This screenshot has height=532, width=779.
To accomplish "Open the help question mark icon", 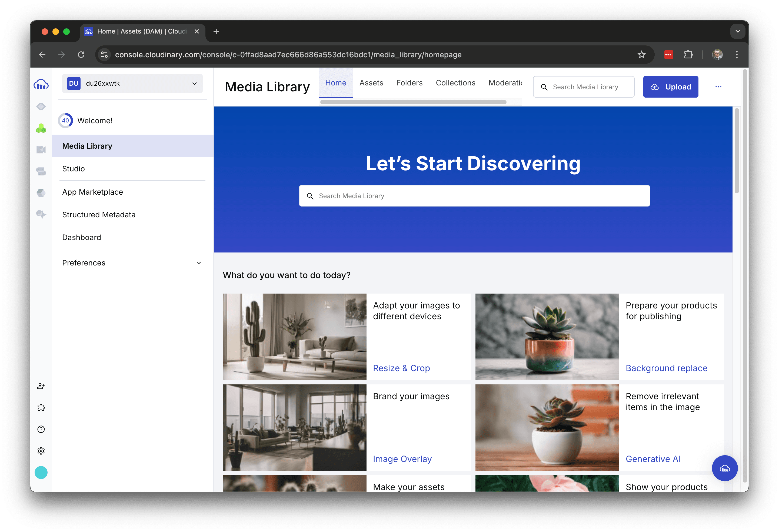I will click(41, 430).
